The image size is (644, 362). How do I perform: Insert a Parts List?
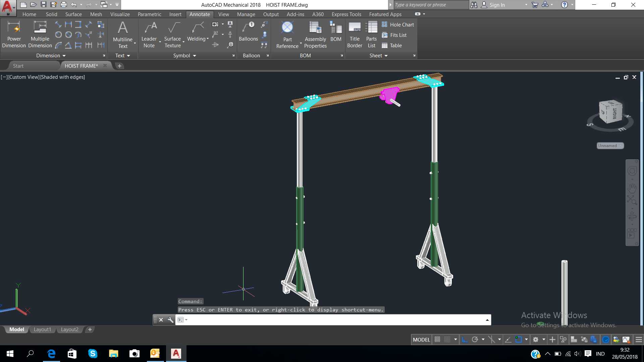372,35
